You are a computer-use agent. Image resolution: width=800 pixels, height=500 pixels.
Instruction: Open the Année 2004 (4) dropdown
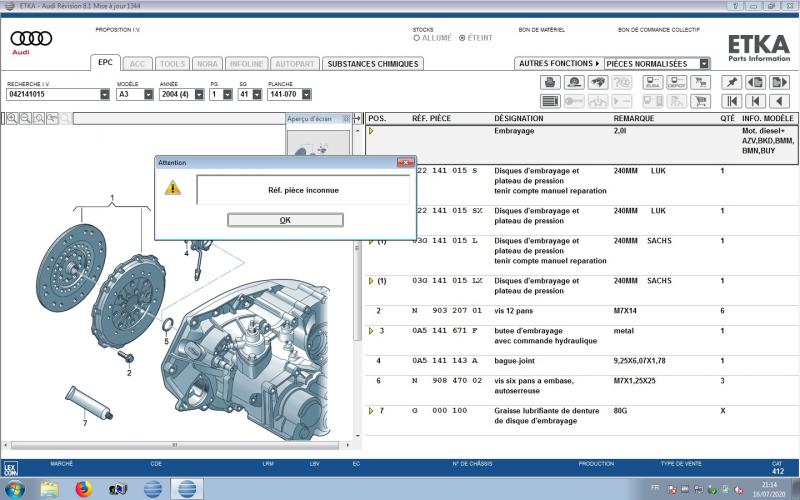point(199,94)
